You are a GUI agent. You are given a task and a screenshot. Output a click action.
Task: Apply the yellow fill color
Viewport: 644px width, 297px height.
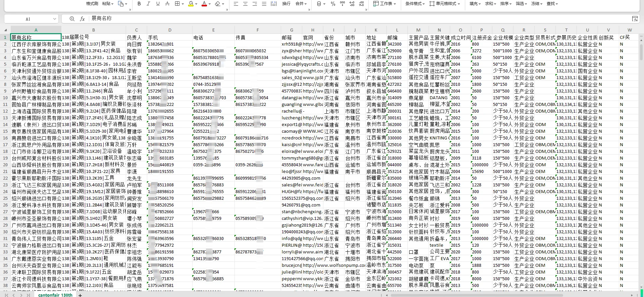point(191,4)
